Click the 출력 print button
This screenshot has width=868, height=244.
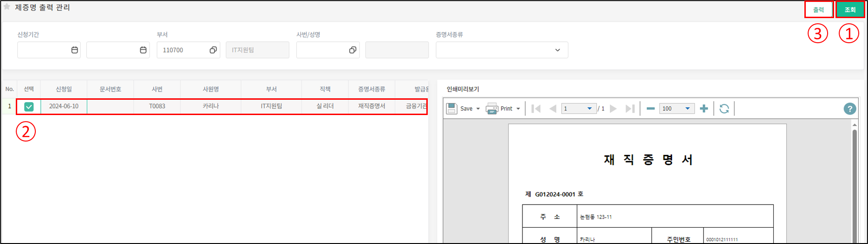[x=818, y=10]
